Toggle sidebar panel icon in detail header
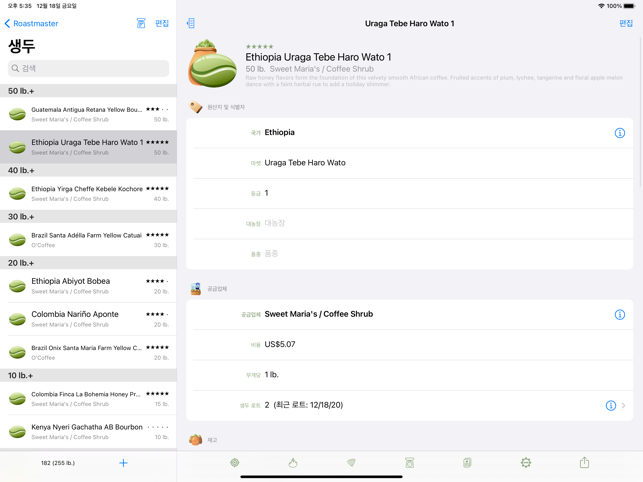The height and width of the screenshot is (482, 643). pyautogui.click(x=191, y=23)
